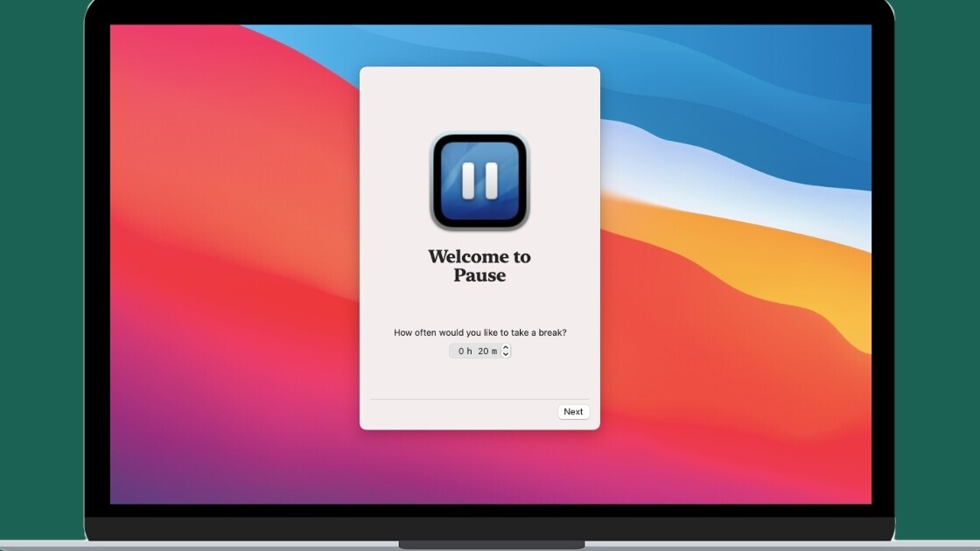Click the yellow-orange wallpaper band on the right
The image size is (980, 551).
point(814,289)
